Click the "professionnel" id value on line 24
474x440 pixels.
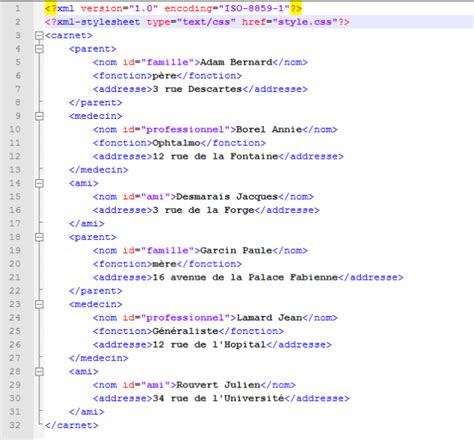(x=185, y=318)
